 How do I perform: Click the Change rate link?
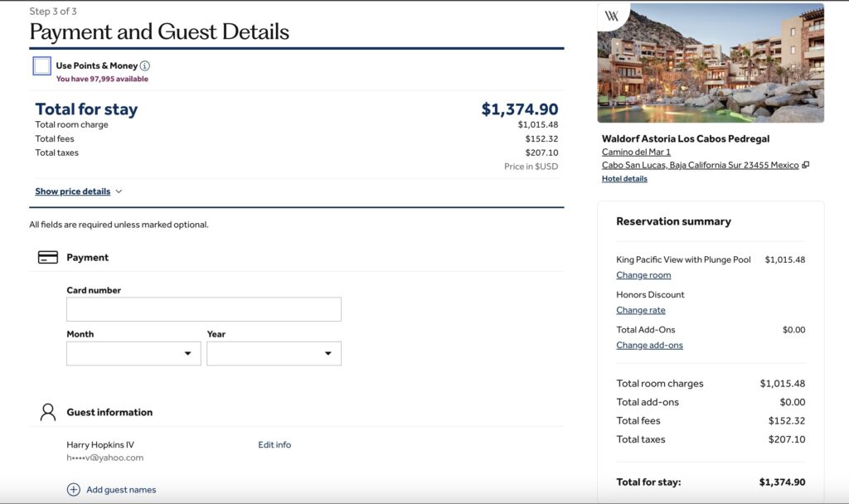pyautogui.click(x=640, y=310)
